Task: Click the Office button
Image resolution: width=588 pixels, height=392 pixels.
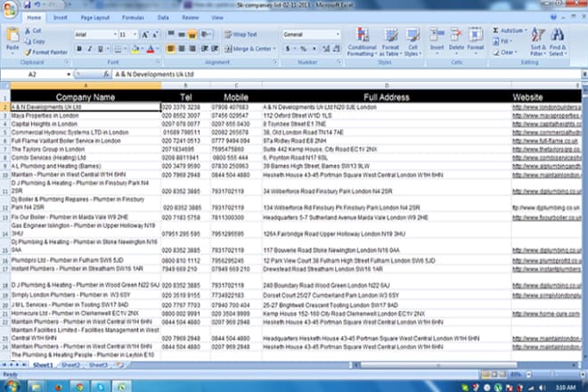Action: pyautogui.click(x=10, y=9)
